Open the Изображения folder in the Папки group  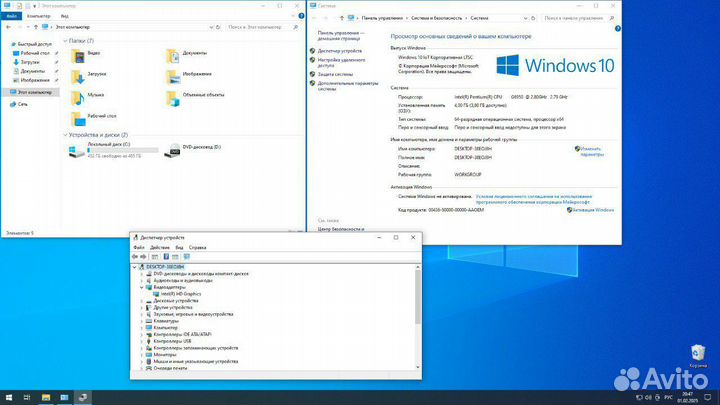[189, 76]
